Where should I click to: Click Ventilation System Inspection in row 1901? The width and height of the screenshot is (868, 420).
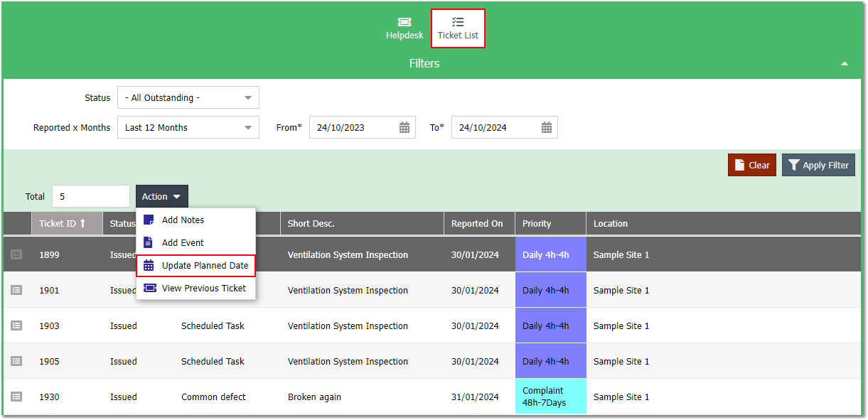pyautogui.click(x=348, y=290)
